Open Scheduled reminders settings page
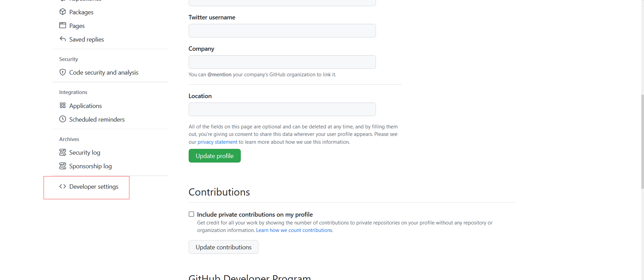The height and width of the screenshot is (280, 644). click(97, 120)
